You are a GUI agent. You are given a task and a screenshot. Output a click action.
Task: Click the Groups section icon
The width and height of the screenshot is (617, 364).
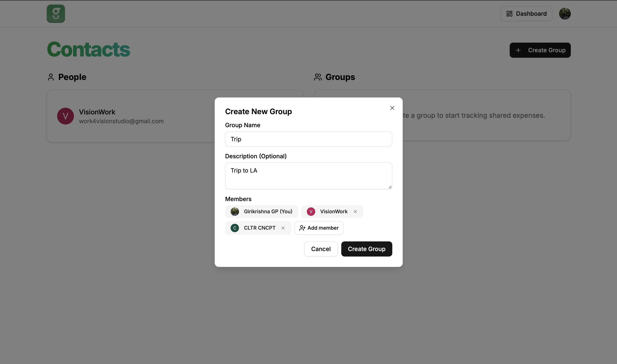318,77
